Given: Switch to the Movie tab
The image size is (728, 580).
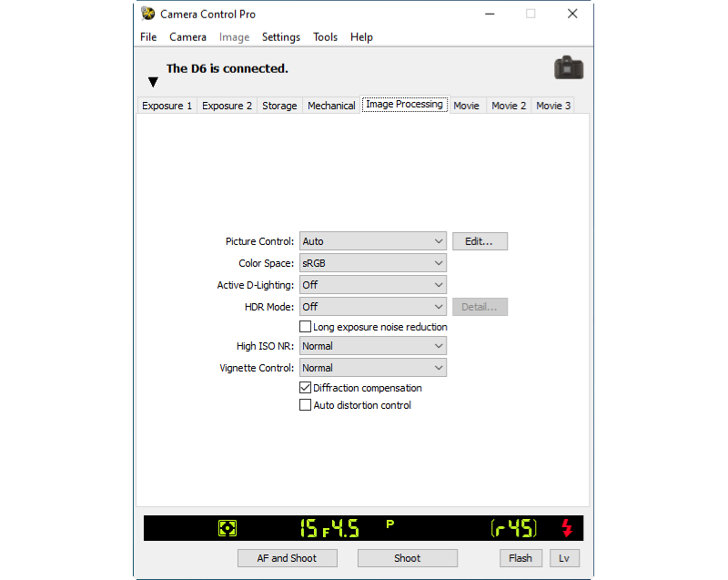Looking at the screenshot, I should pyautogui.click(x=466, y=106).
